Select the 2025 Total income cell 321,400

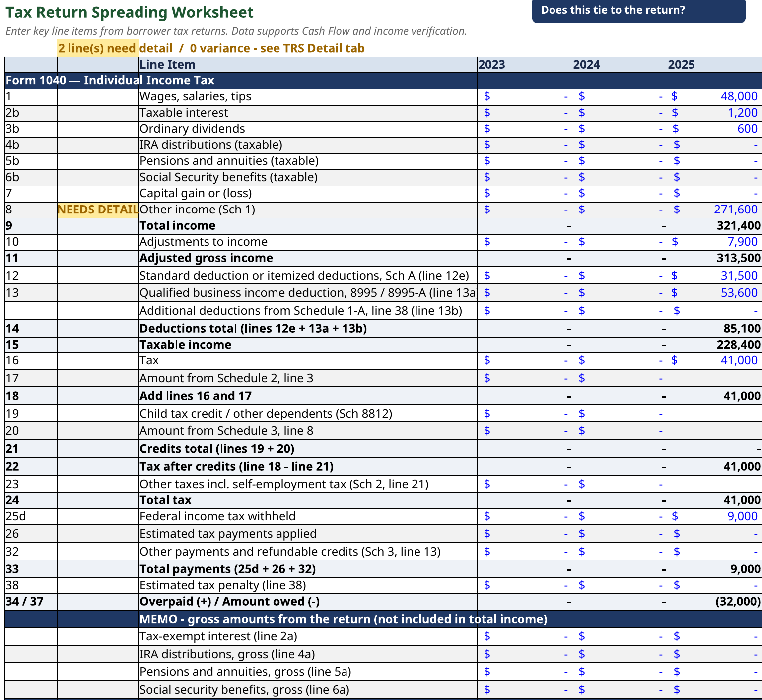[714, 226]
